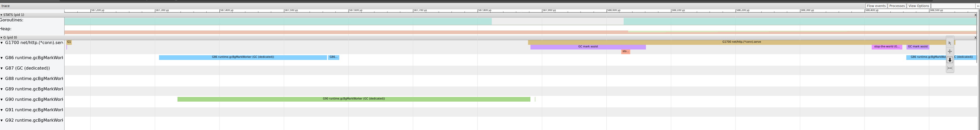Viewport: 980px width, 130px height.
Task: Collapse the G87 (GC (dedicated)) track
Action: coord(2,68)
